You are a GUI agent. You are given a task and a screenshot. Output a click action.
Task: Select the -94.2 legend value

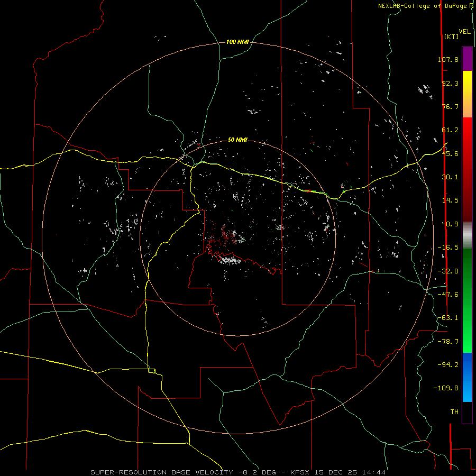pyautogui.click(x=448, y=364)
